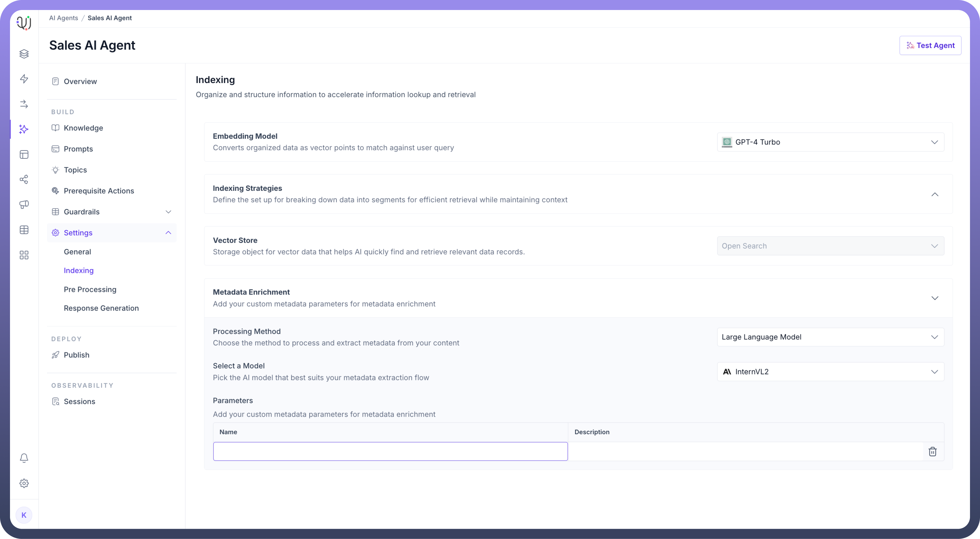Click the megaphone campaigns icon

click(24, 204)
